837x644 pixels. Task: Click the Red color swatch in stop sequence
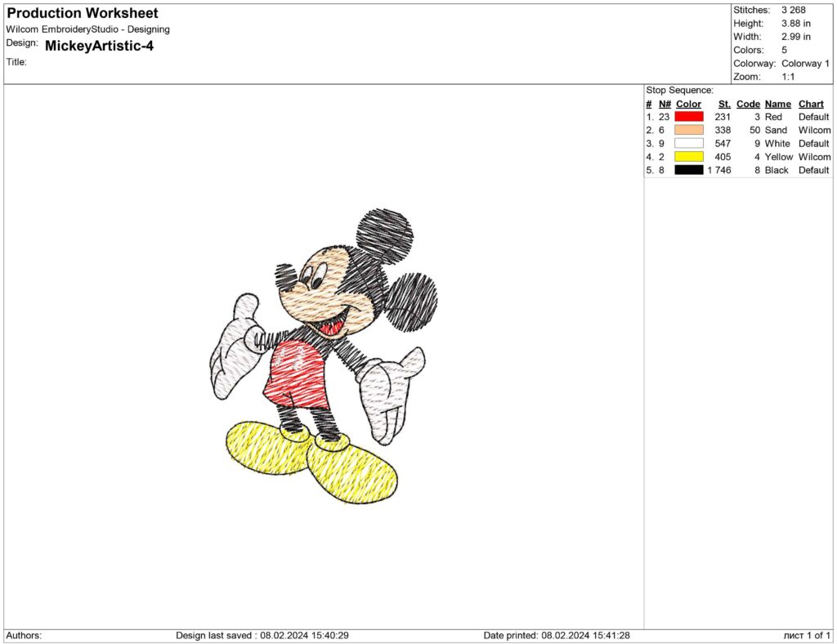coord(688,117)
